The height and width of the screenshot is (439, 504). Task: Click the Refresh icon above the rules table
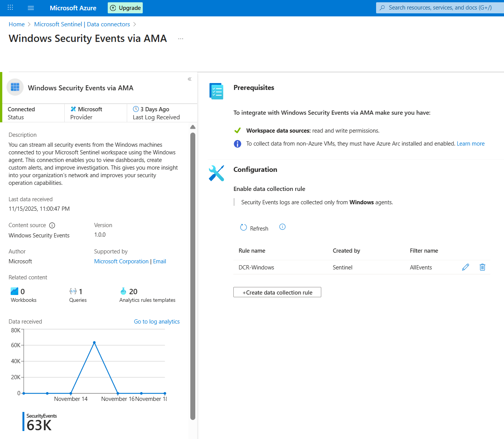tap(244, 228)
